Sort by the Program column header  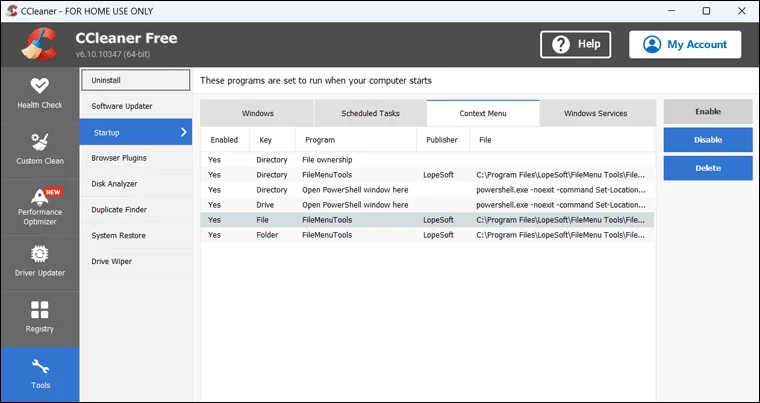pos(356,140)
